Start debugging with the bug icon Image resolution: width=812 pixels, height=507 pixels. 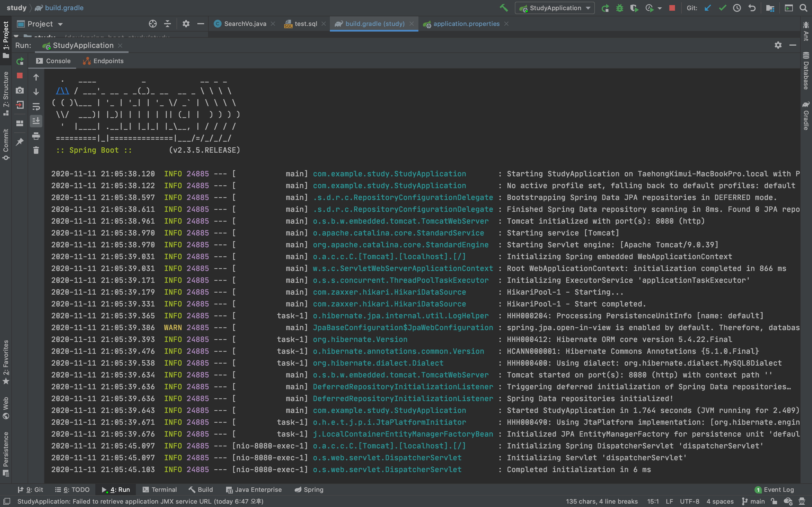tap(619, 8)
